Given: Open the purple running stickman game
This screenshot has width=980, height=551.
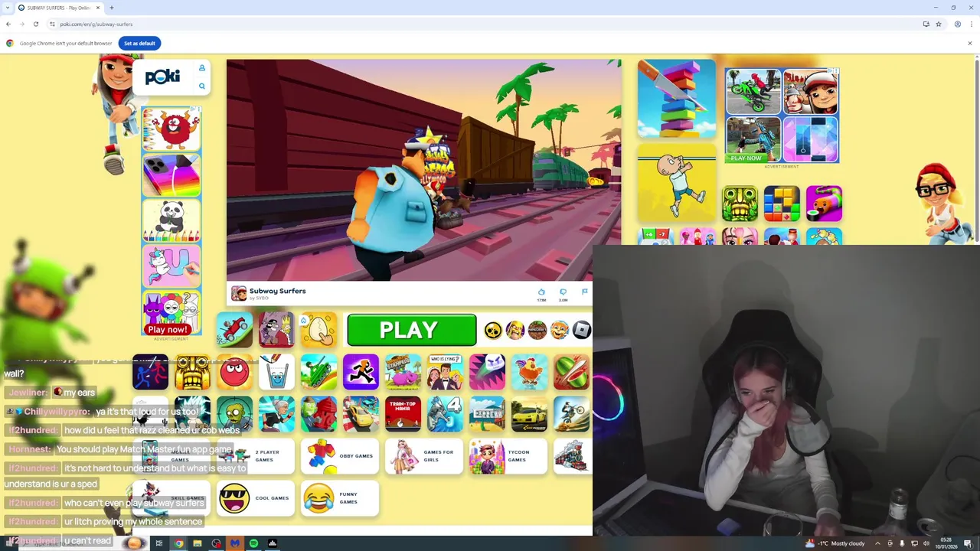Looking at the screenshot, I should (361, 372).
